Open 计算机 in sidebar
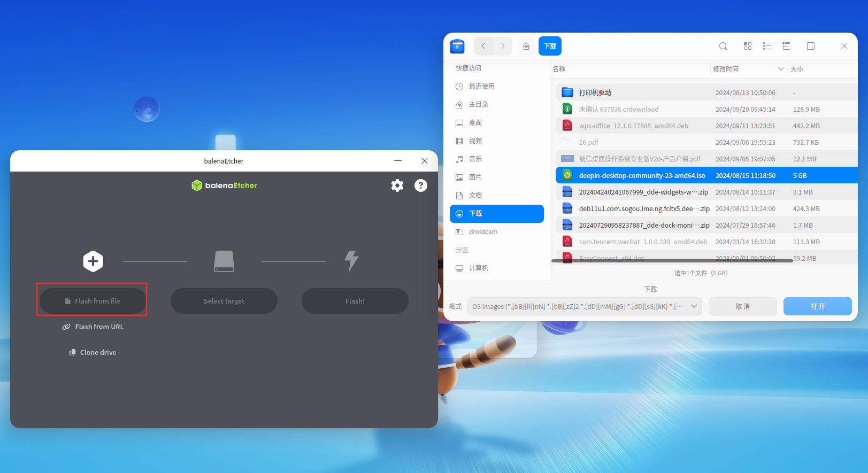Viewport: 868px width, 473px height. point(497,268)
